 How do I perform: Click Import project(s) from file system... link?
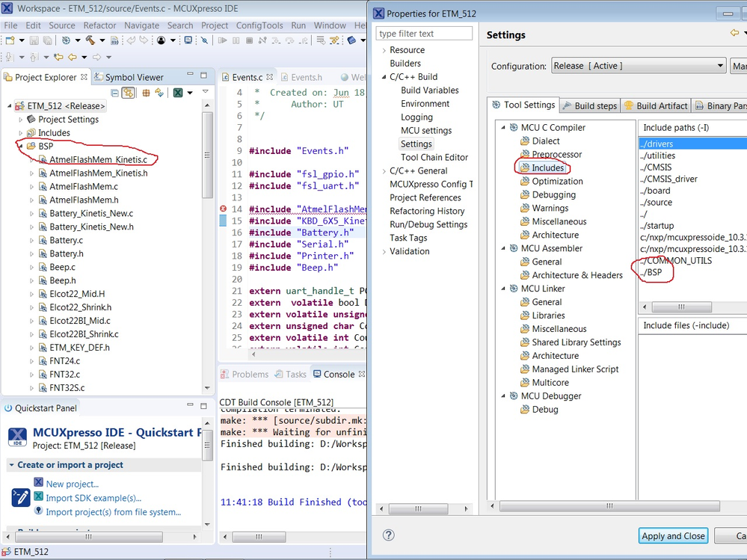click(x=114, y=512)
